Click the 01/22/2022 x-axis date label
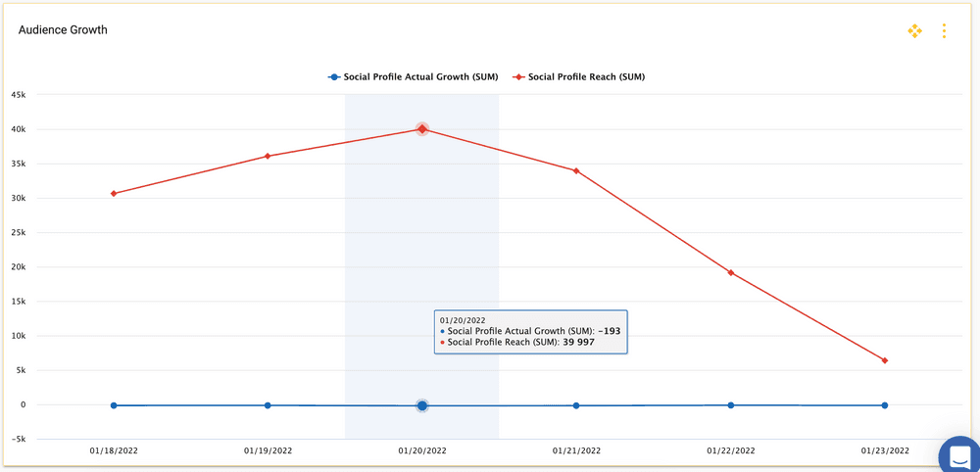This screenshot has width=980, height=472. click(731, 451)
